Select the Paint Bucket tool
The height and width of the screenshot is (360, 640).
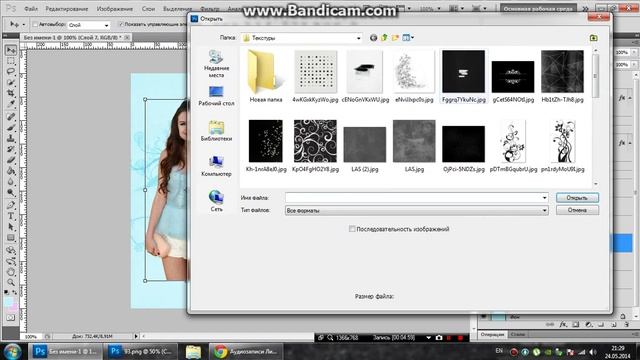click(x=11, y=171)
